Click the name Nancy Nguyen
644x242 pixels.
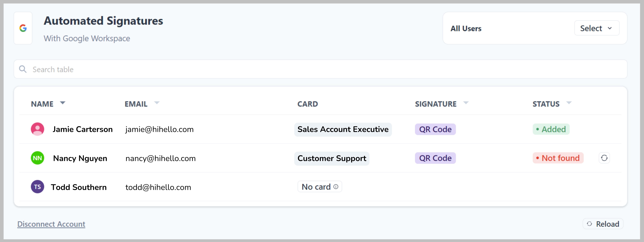pos(80,158)
